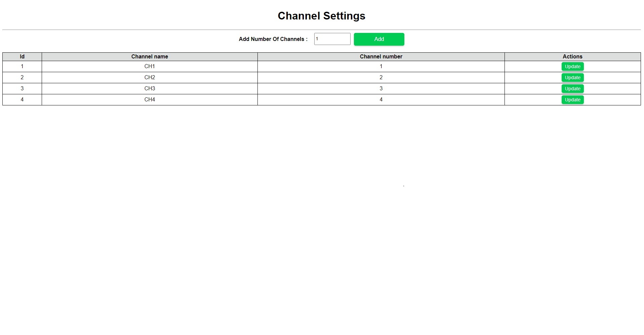This screenshot has height=335, width=644.
Task: Click the green Add button
Action: point(379,39)
